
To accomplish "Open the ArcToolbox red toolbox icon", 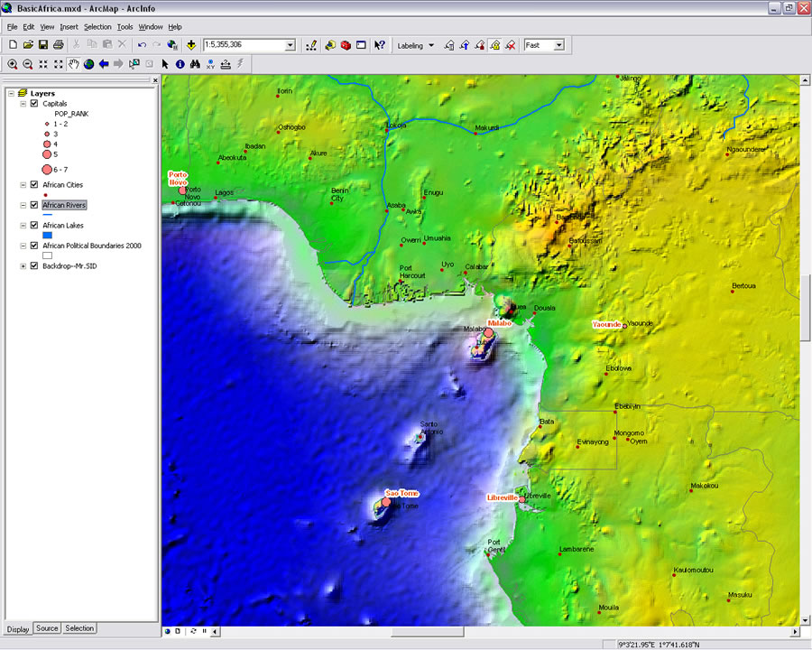I will pos(346,44).
